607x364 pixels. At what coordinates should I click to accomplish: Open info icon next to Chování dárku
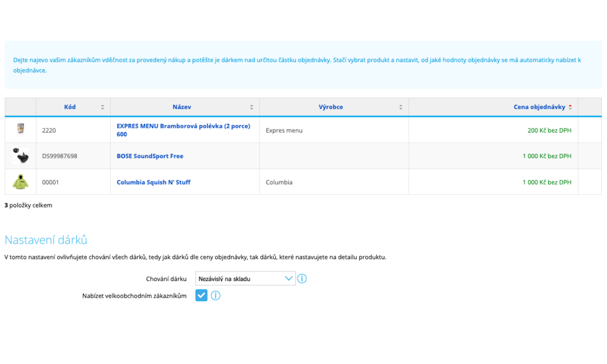(x=302, y=279)
